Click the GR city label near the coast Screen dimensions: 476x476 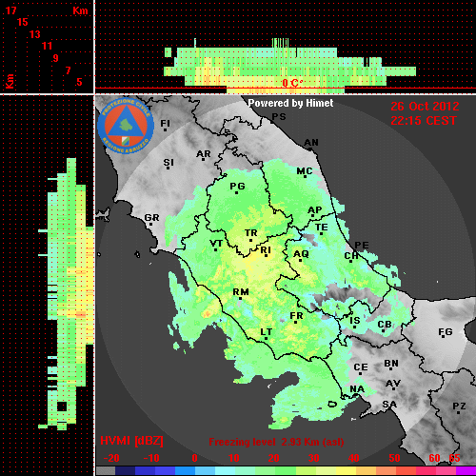click(x=151, y=218)
